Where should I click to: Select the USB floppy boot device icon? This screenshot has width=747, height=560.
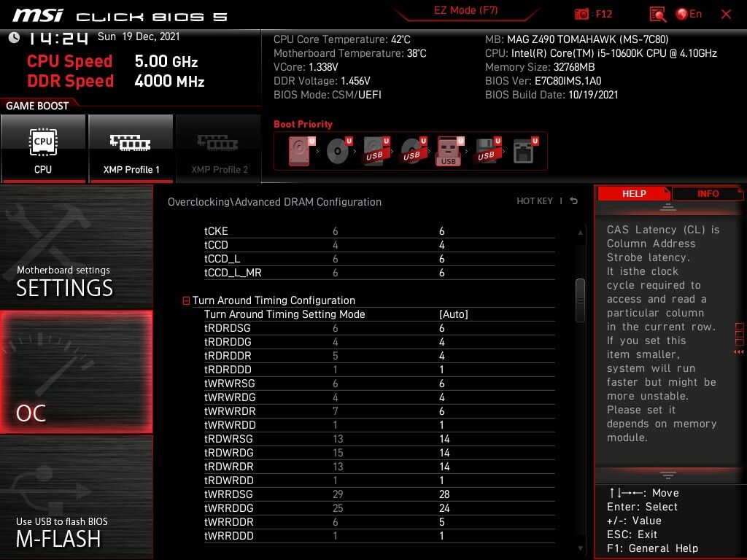point(487,151)
